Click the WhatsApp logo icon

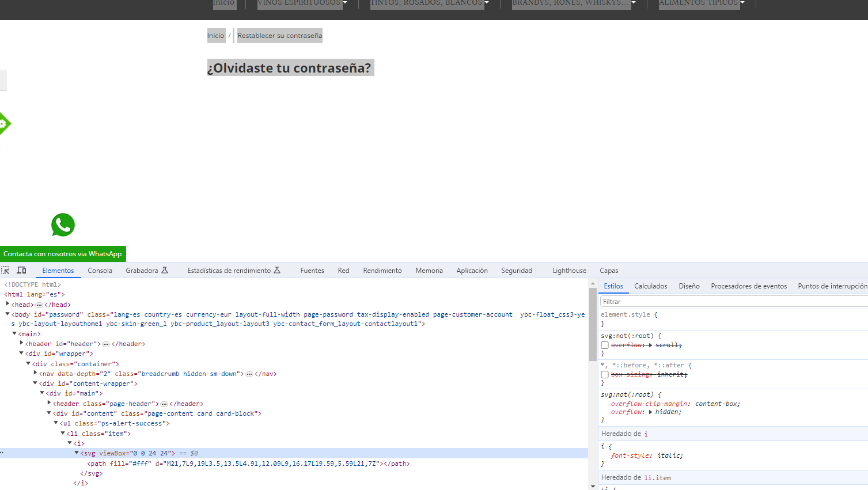pos(63,225)
